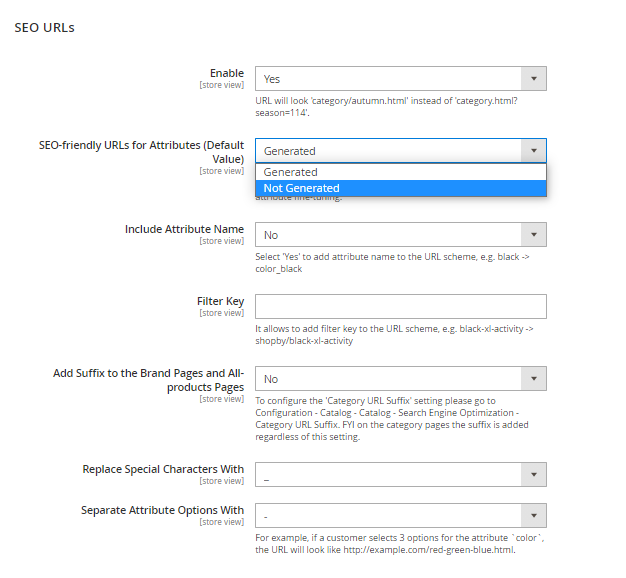This screenshot has width=626, height=578.
Task: Open Replace Special Characters With dropdown
Action: tap(390, 474)
